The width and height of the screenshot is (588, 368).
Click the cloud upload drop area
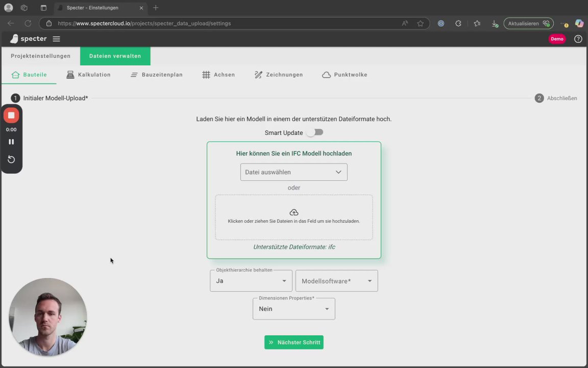click(x=293, y=217)
